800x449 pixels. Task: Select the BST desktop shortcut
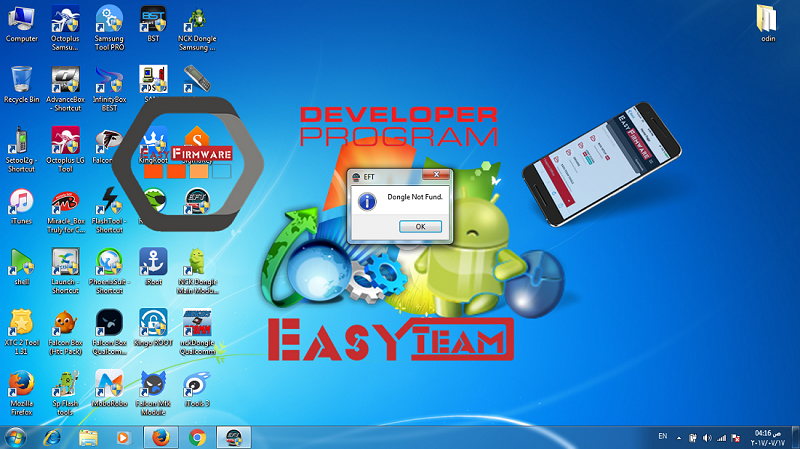(153, 24)
